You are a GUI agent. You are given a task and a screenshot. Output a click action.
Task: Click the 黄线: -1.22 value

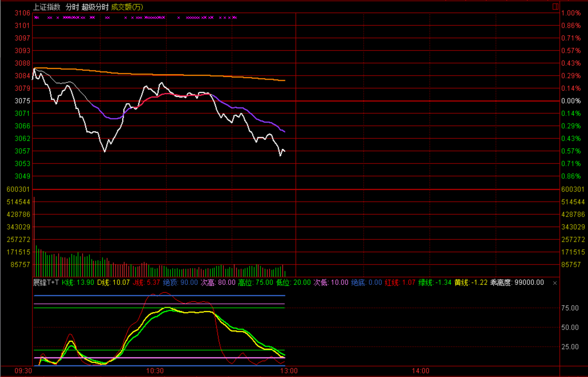[x=471, y=282]
